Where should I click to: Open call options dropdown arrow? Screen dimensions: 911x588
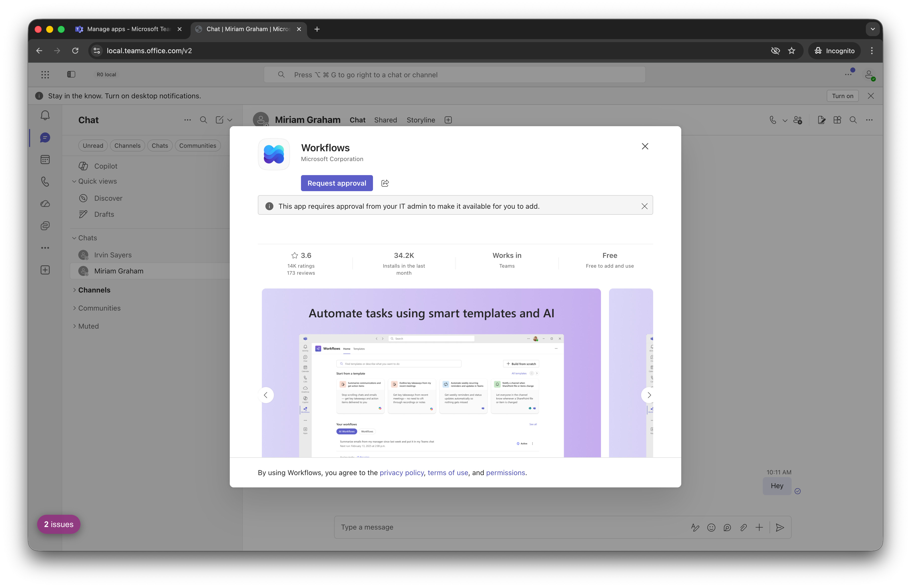point(785,120)
